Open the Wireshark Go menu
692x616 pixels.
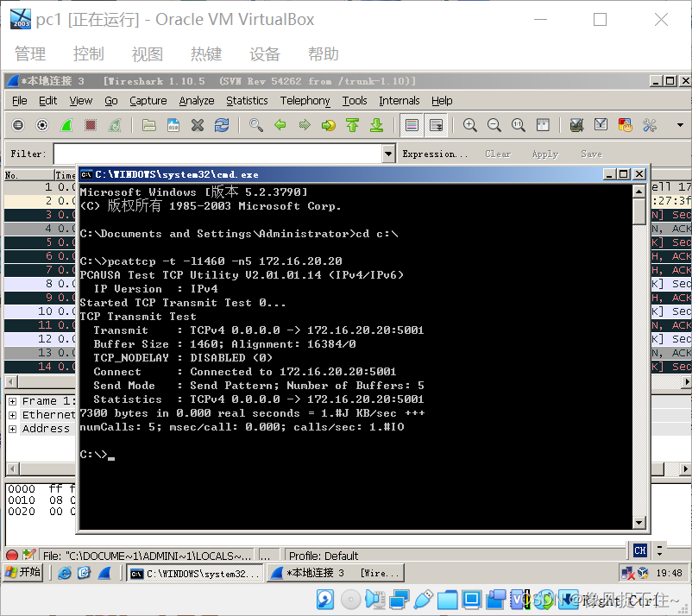[110, 101]
